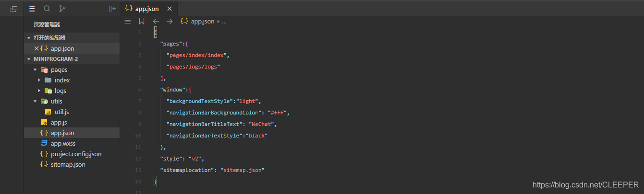Click the 资源管理器 panel title
The width and height of the screenshot is (644, 194).
click(47, 24)
